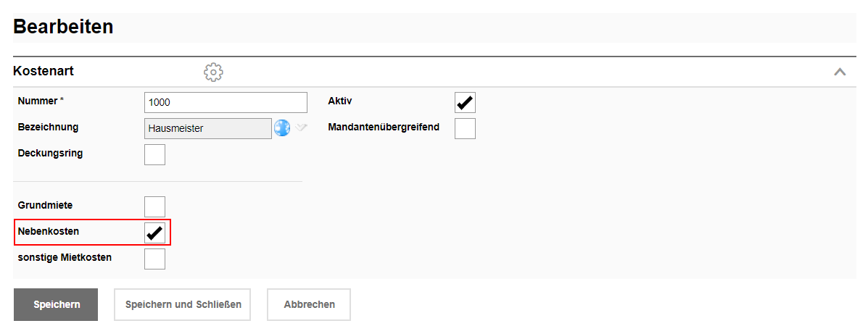Image resolution: width=868 pixels, height=326 pixels.
Task: Enable the Mandantenübergreifend checkbox
Action: [x=465, y=128]
